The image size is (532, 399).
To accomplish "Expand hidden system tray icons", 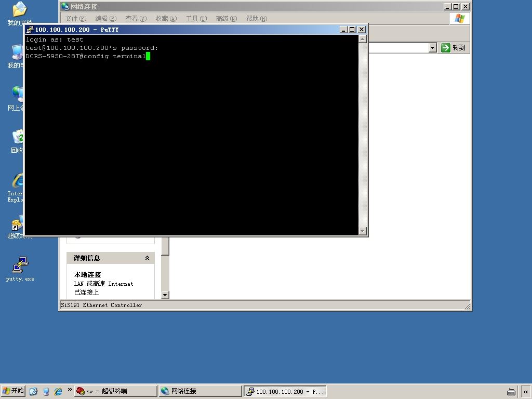I will tap(526, 392).
